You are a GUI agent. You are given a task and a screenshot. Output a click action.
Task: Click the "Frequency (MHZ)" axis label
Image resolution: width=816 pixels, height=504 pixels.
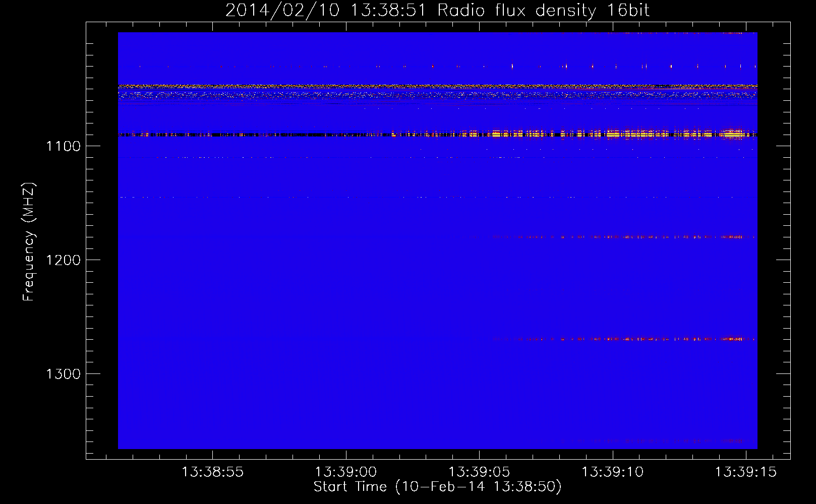coord(29,242)
